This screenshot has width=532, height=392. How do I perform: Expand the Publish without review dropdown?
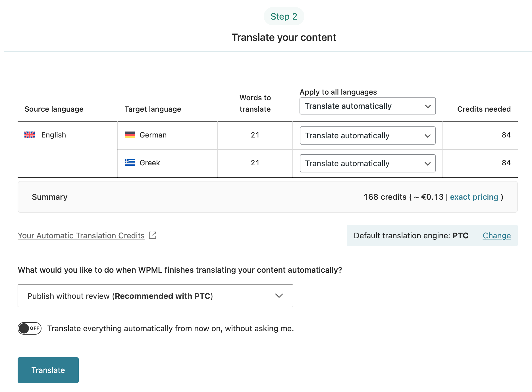click(x=155, y=296)
